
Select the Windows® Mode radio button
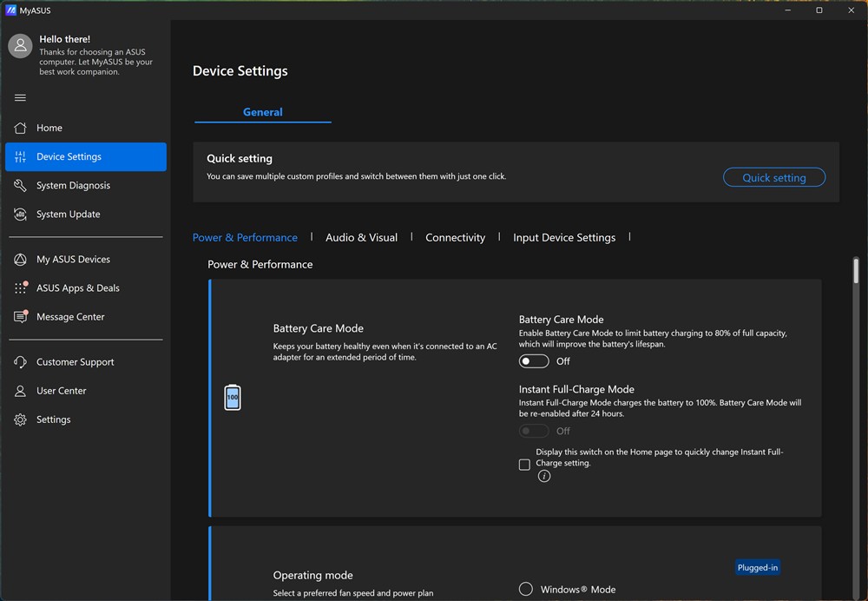coord(526,589)
